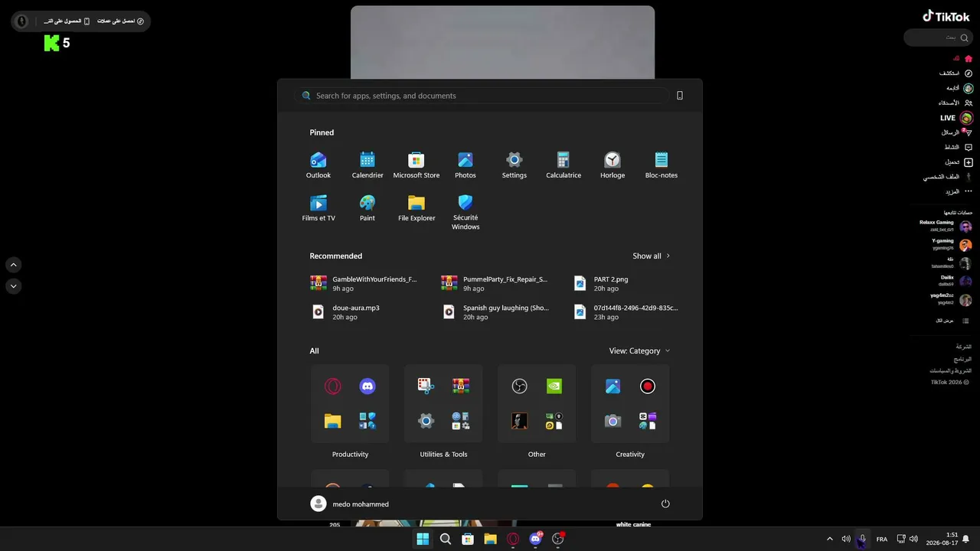Open the Bloc-notes app

coord(661,165)
